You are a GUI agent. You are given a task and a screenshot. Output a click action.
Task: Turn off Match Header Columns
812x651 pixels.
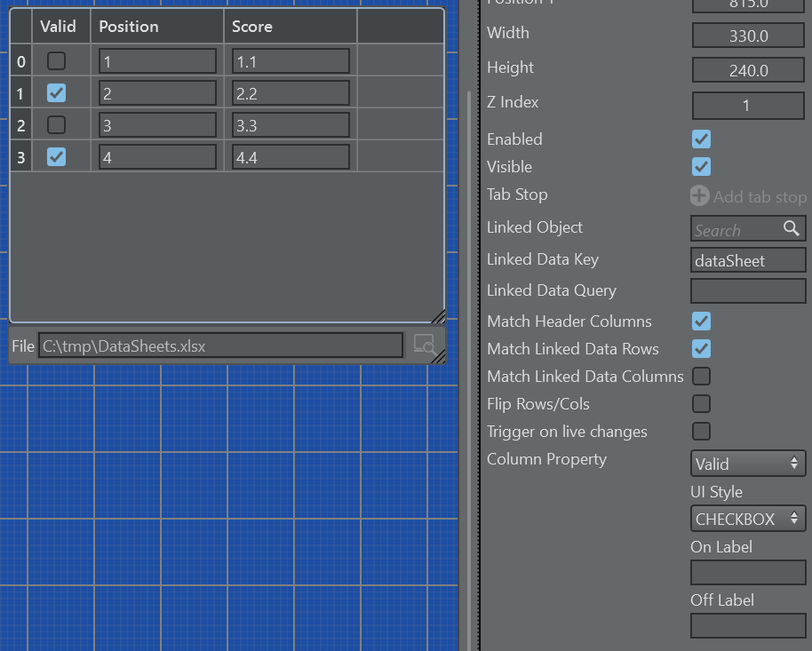point(701,322)
